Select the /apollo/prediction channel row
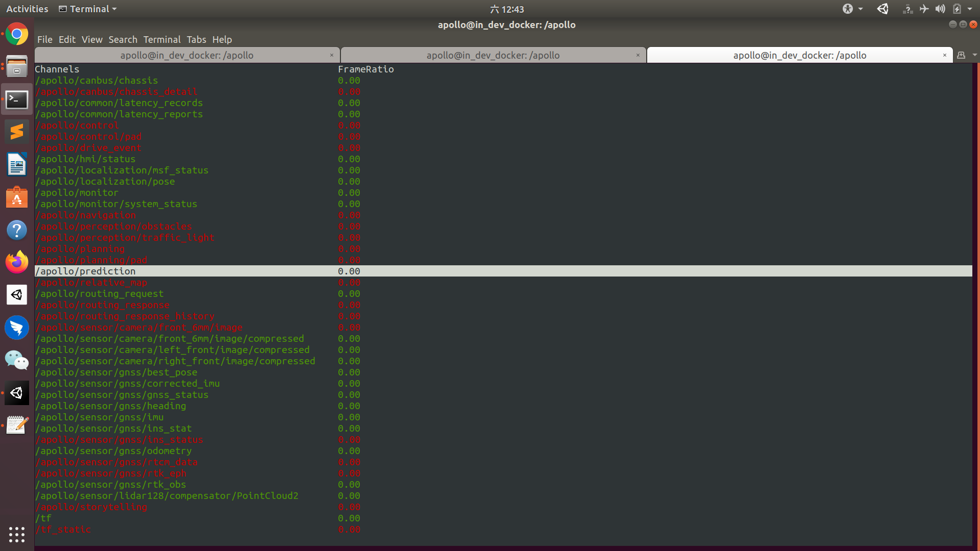Image resolution: width=980 pixels, height=551 pixels. (x=503, y=271)
